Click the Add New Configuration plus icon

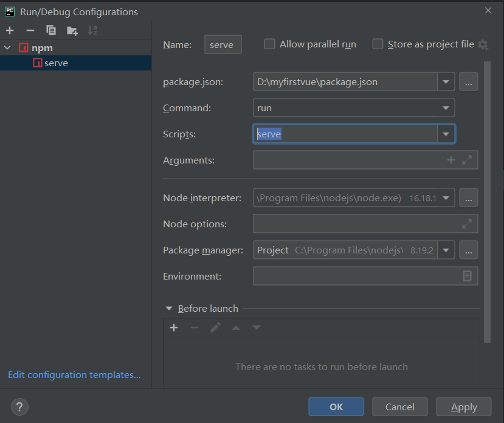(10, 30)
